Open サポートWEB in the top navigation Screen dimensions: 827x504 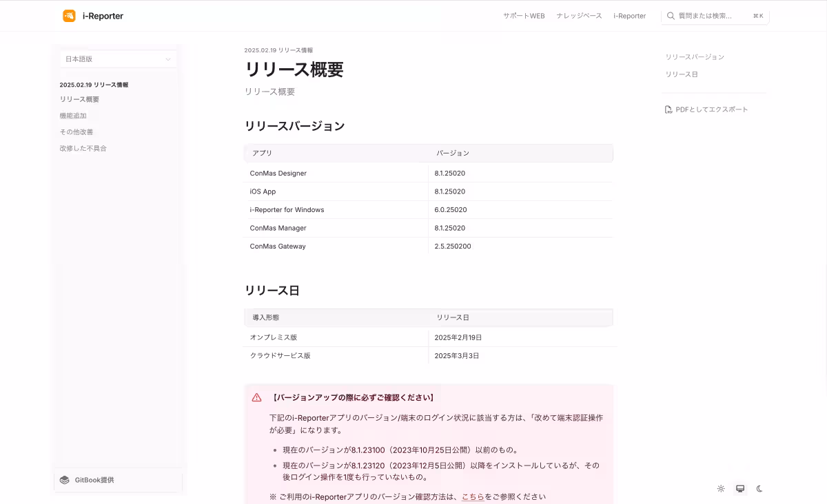[x=524, y=16]
